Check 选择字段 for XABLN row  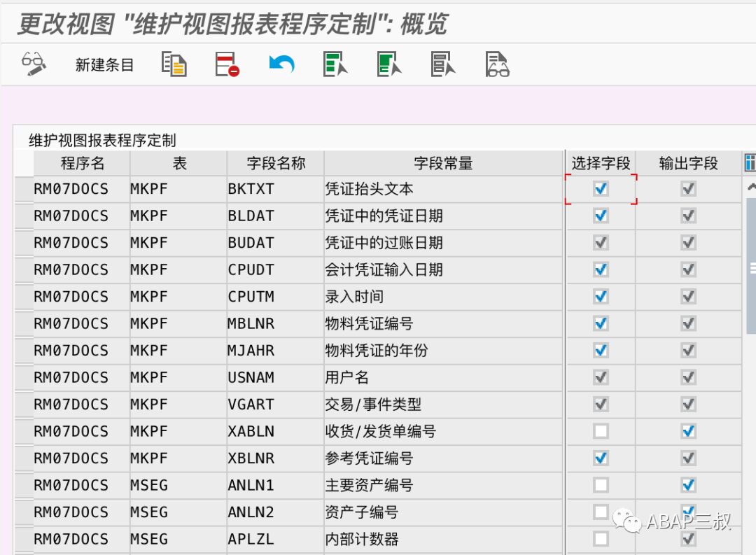[x=601, y=431]
